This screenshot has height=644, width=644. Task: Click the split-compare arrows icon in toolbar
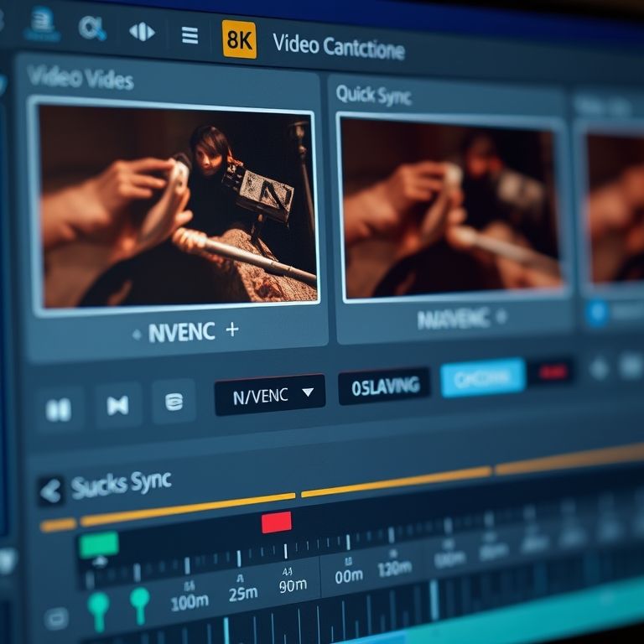pyautogui.click(x=142, y=32)
